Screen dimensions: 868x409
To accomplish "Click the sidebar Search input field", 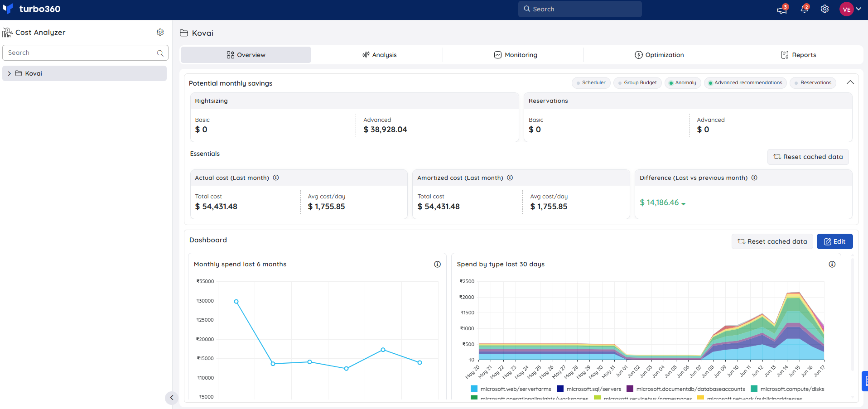I will click(85, 53).
